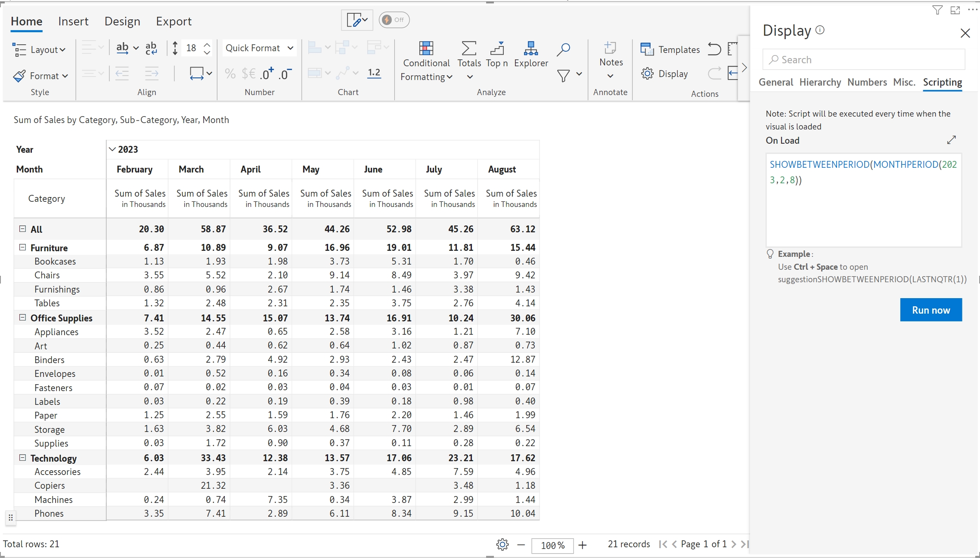Open the Numbers tab in Display

867,82
